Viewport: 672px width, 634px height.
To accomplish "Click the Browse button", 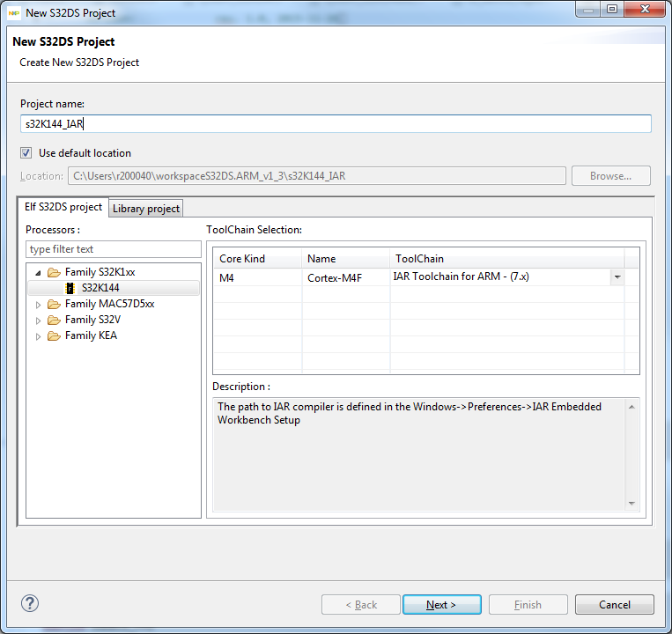I will [x=610, y=176].
